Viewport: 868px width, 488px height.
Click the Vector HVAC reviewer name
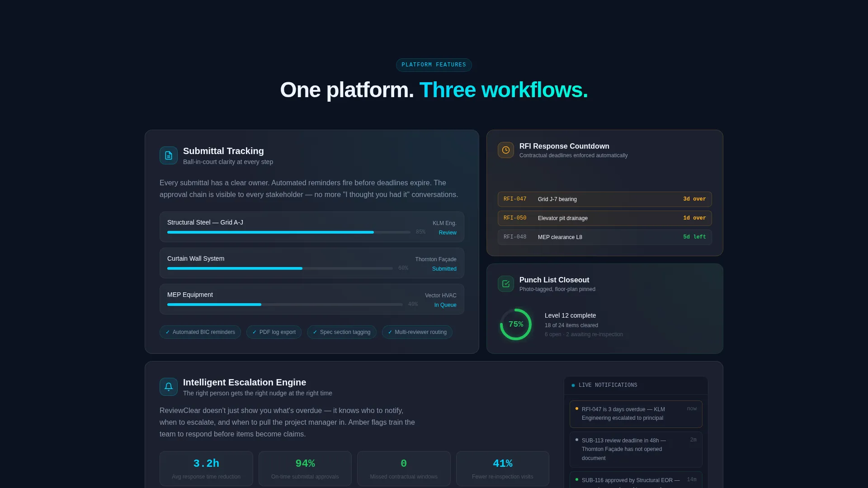441,296
